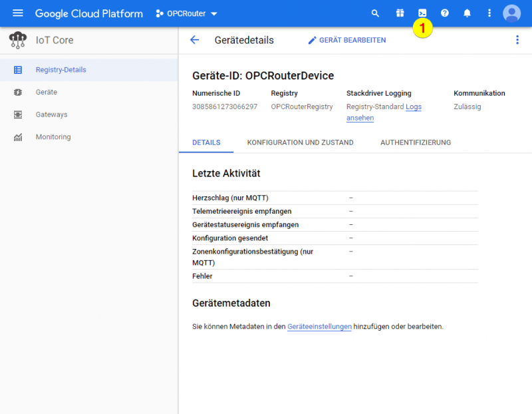Viewport: 532px width, 414px height.
Task: Open the Monitoring section
Action: point(53,137)
